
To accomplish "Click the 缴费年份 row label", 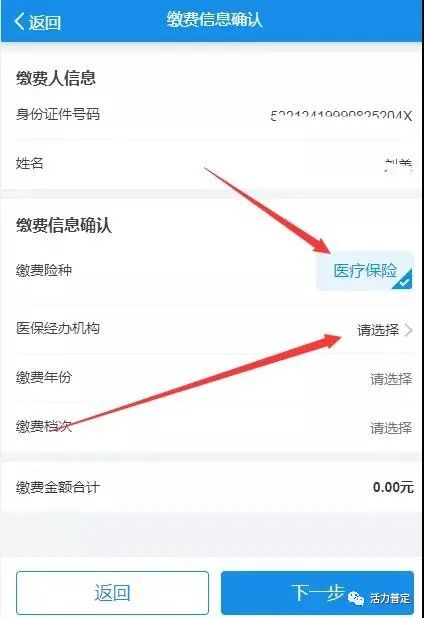I will [x=44, y=377].
